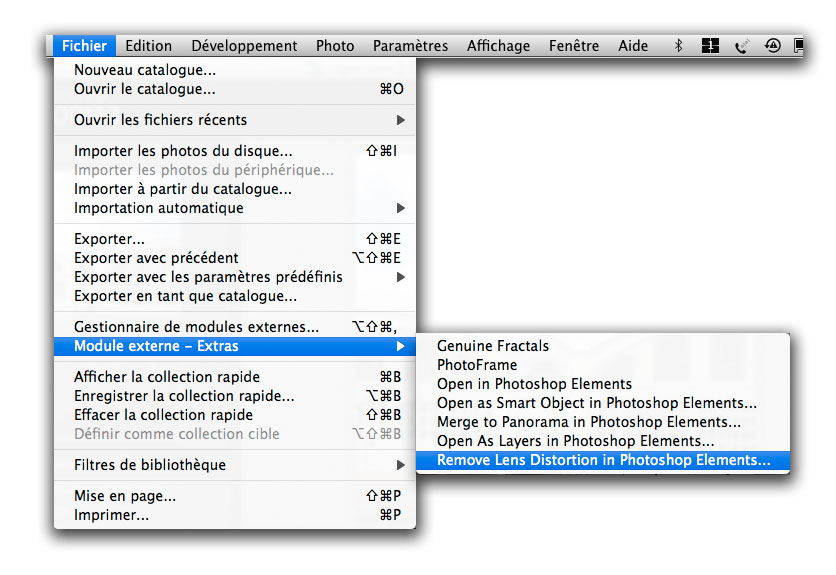Viewport: 836px width, 575px height.
Task: Choose Imprimer... menu item
Action: pyautogui.click(x=235, y=515)
